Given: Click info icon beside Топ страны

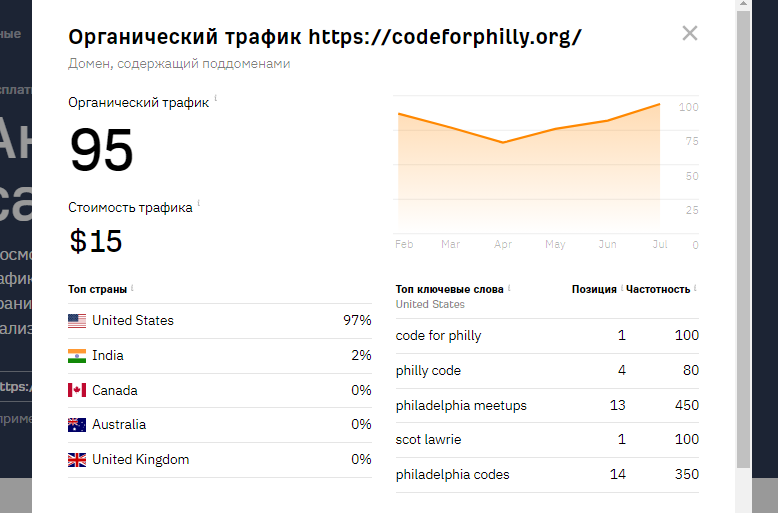Looking at the screenshot, I should click(133, 288).
